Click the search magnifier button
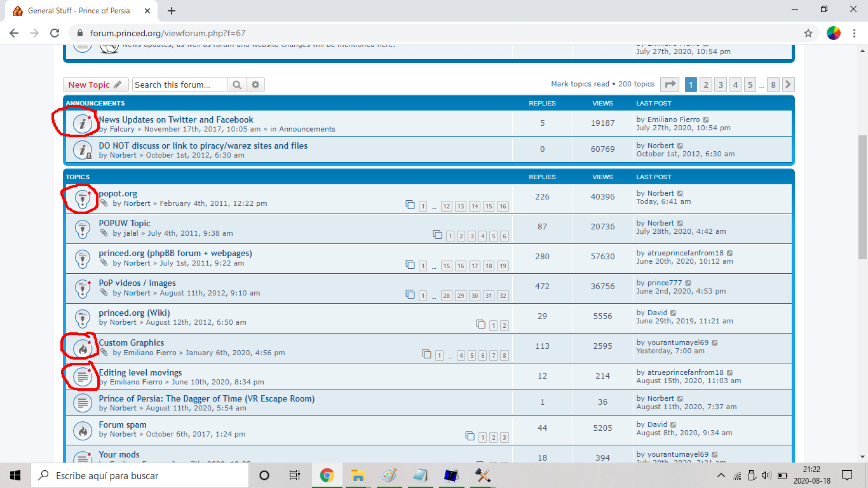 point(236,85)
